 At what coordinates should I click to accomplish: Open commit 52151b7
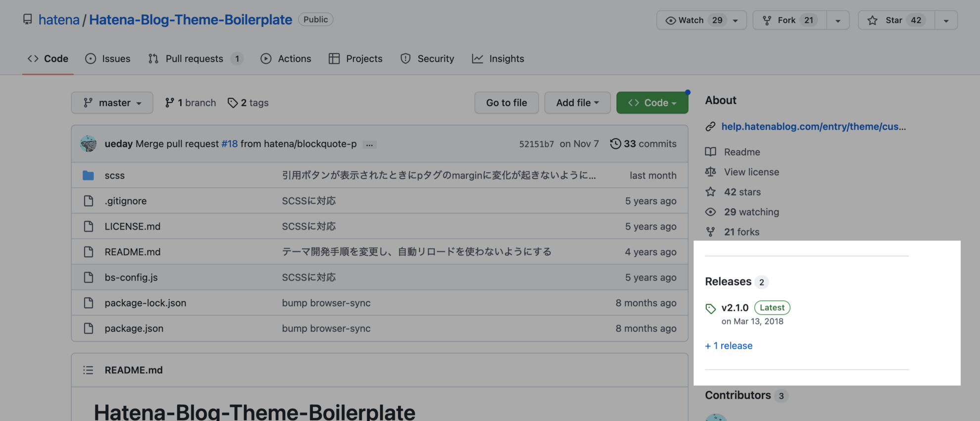536,143
